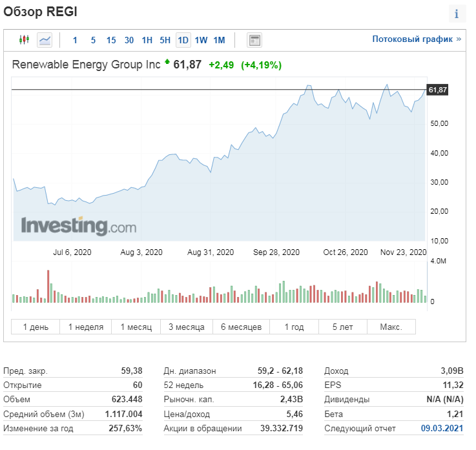Choose the 5H interval

tap(165, 40)
